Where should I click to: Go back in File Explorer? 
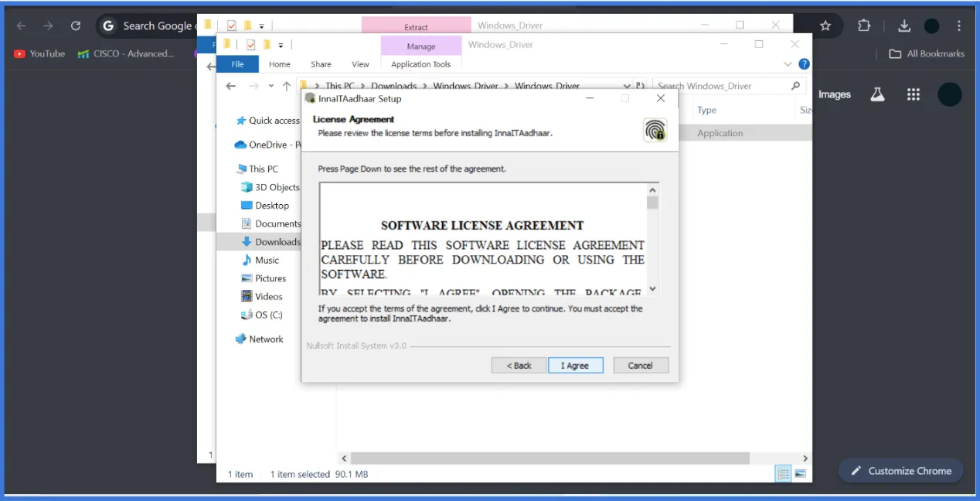pos(230,86)
